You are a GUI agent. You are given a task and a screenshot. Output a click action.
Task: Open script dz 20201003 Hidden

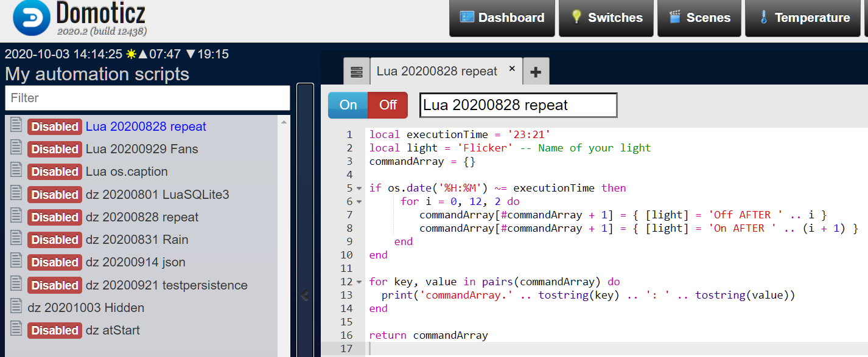point(86,308)
